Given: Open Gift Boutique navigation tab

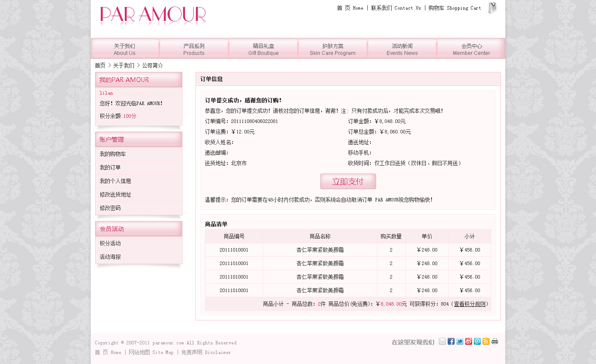Looking at the screenshot, I should pos(264,49).
